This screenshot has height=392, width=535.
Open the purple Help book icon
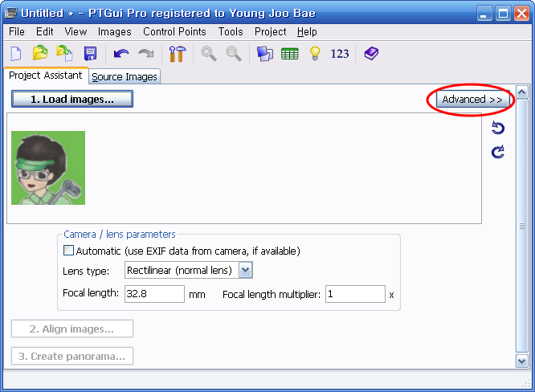(371, 54)
